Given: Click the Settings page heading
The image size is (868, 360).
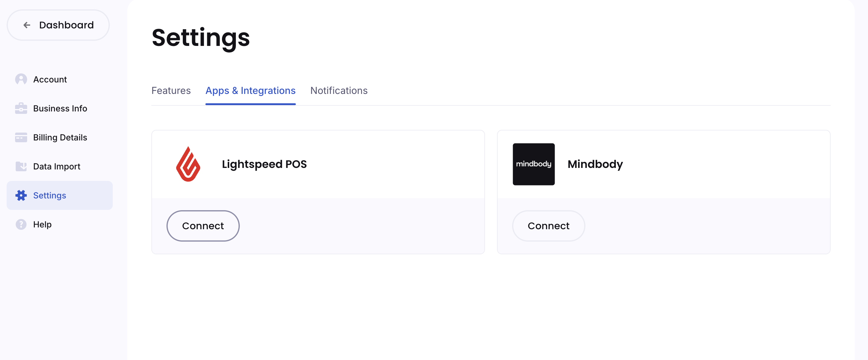Looking at the screenshot, I should (201, 38).
